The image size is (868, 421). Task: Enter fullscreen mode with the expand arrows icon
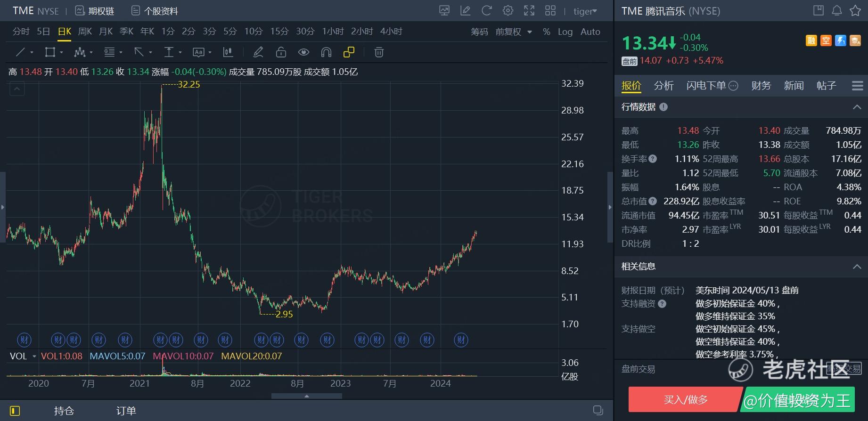tap(529, 11)
